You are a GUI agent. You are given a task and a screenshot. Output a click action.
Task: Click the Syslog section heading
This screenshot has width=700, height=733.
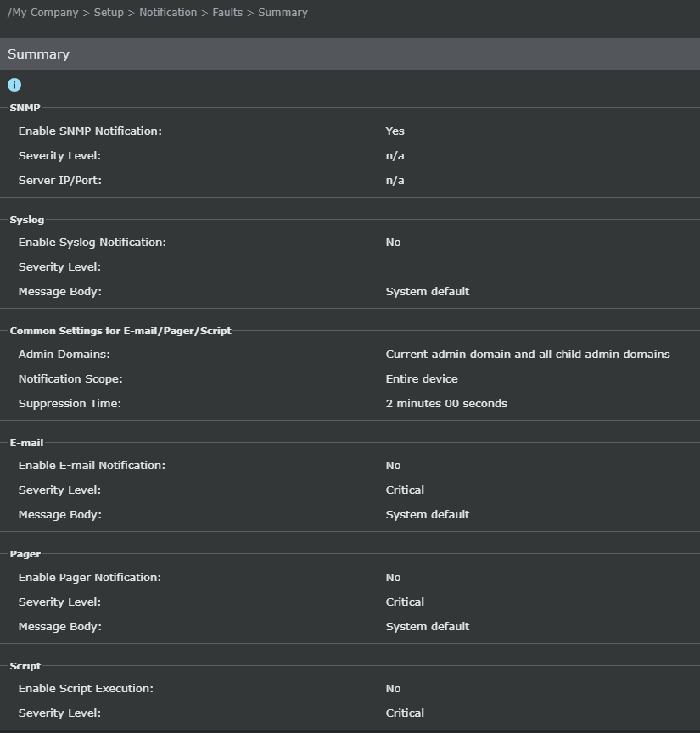point(26,220)
